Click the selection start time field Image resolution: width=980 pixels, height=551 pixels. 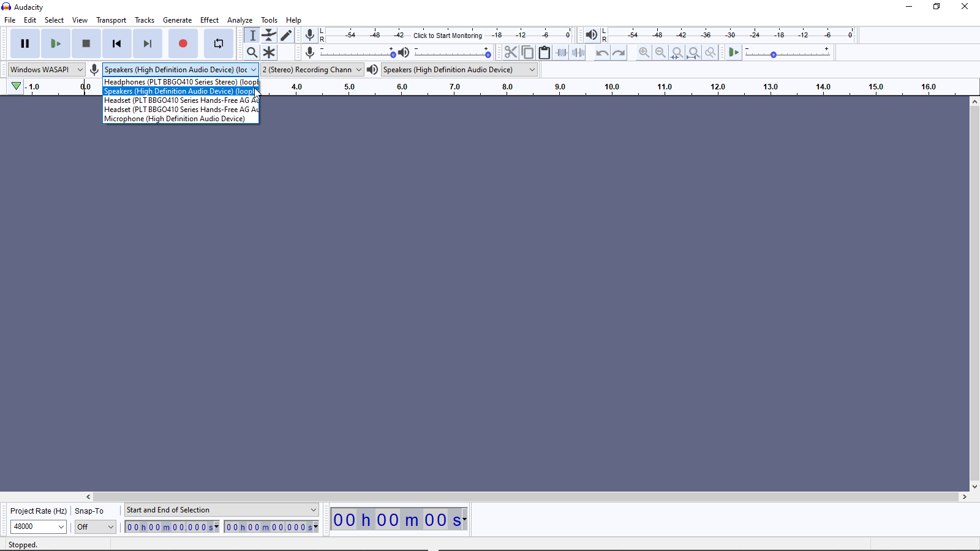click(172, 527)
